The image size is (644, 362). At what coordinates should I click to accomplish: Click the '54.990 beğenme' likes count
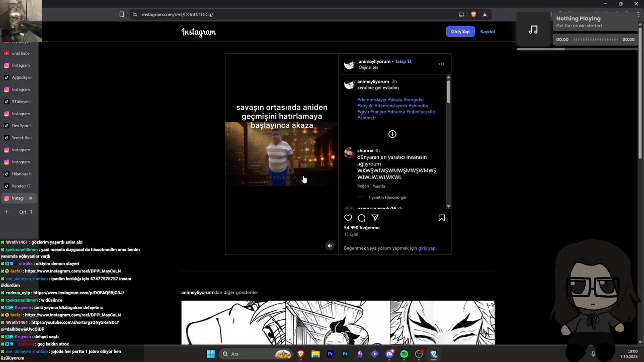362,228
